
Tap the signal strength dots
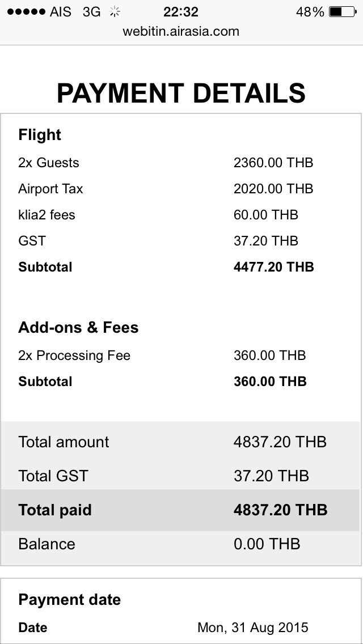click(26, 12)
